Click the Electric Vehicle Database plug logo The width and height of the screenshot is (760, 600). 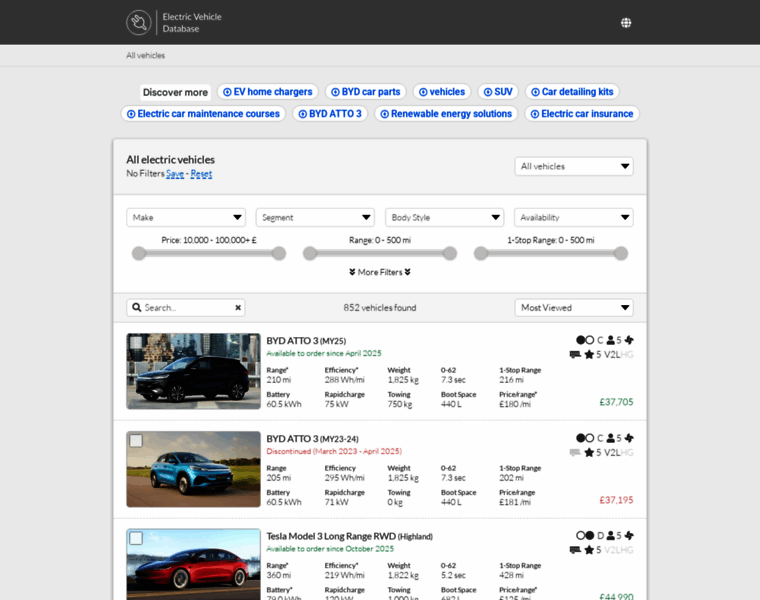[x=139, y=22]
